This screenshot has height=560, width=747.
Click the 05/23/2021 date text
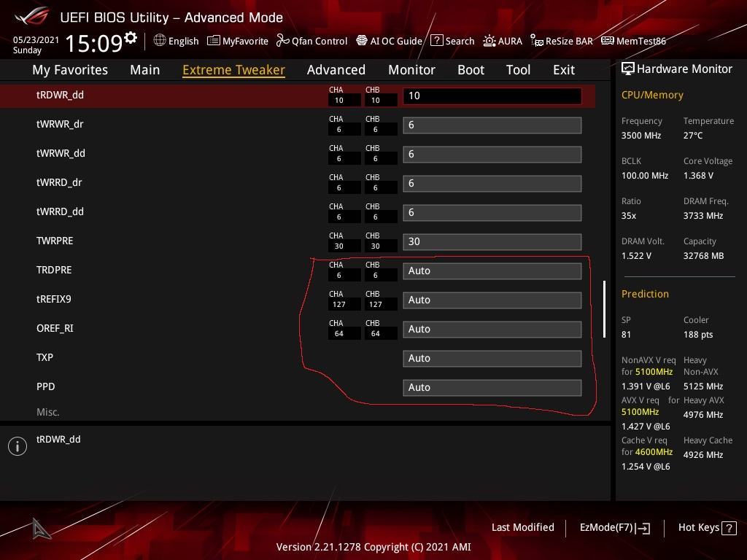pyautogui.click(x=36, y=40)
